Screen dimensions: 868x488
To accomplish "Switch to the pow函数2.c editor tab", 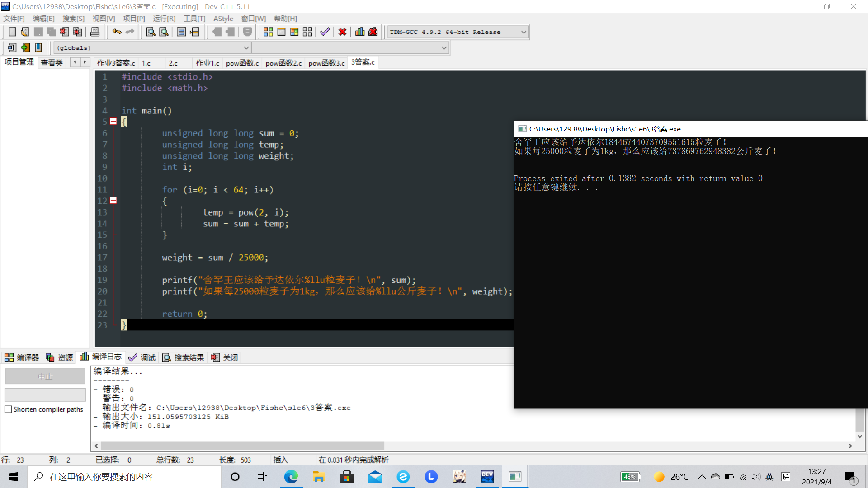I will click(283, 63).
